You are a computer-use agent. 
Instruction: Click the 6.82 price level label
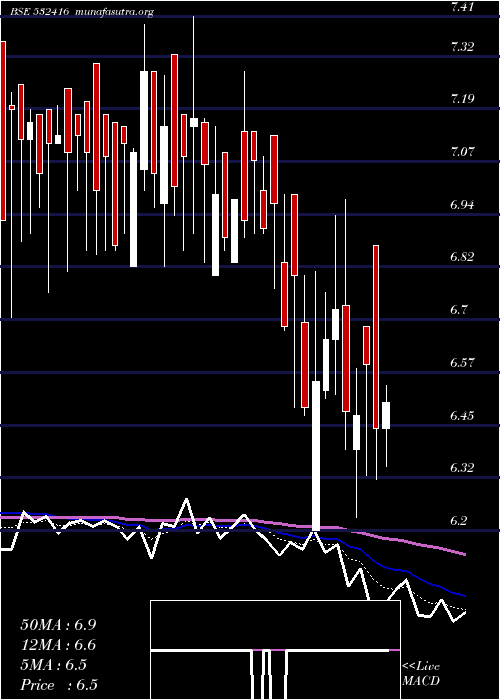click(462, 257)
